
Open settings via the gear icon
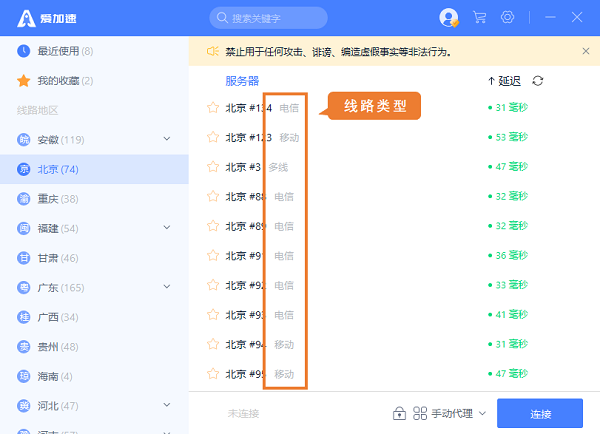[x=508, y=17]
